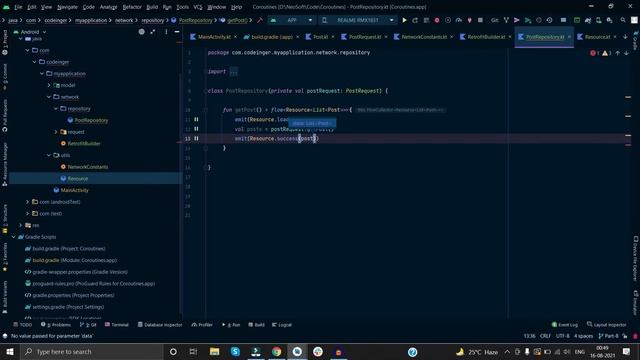The image size is (640, 360).
Task: Go to the next highlighted error down arrow
Action: pos(627,53)
